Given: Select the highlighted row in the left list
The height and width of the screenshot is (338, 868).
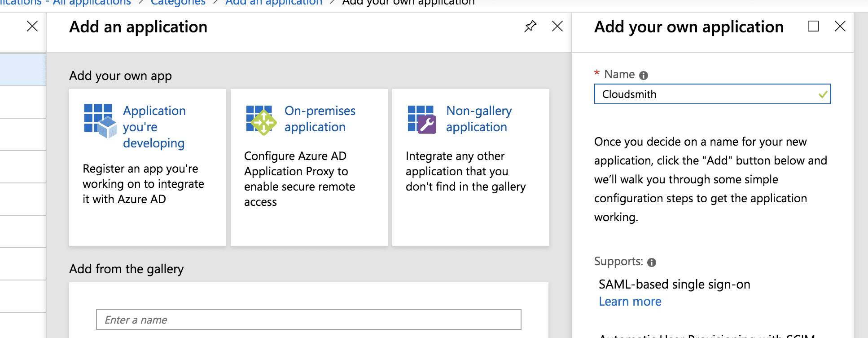Looking at the screenshot, I should click(x=22, y=70).
